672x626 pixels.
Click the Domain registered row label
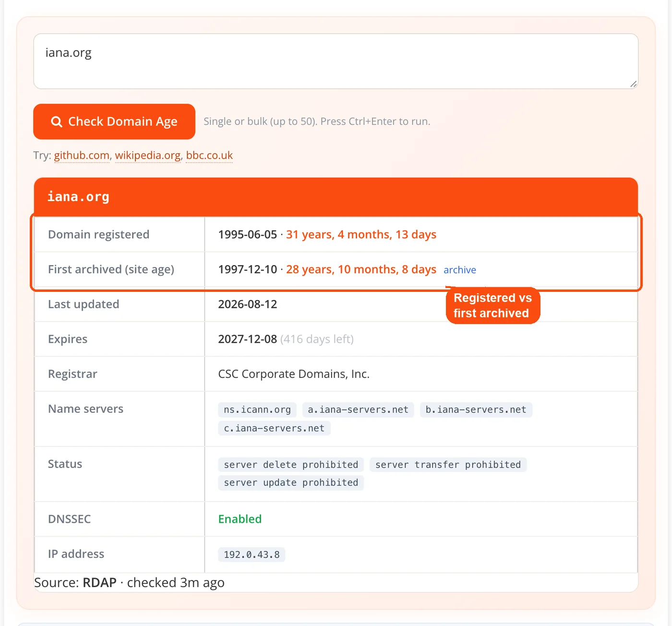point(99,234)
